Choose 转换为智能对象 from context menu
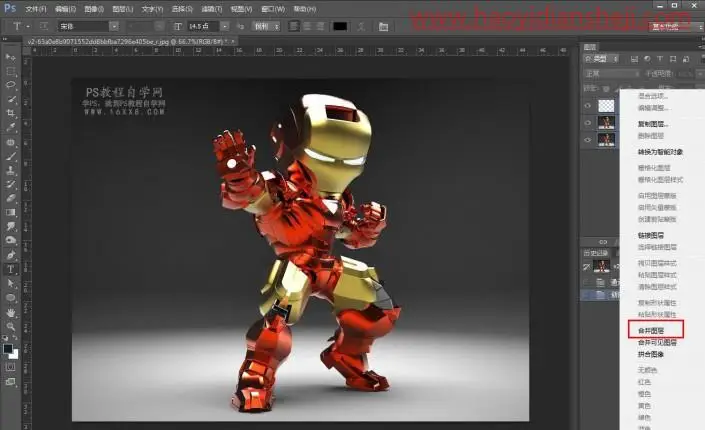Screen dimensions: 705x430 (660, 152)
